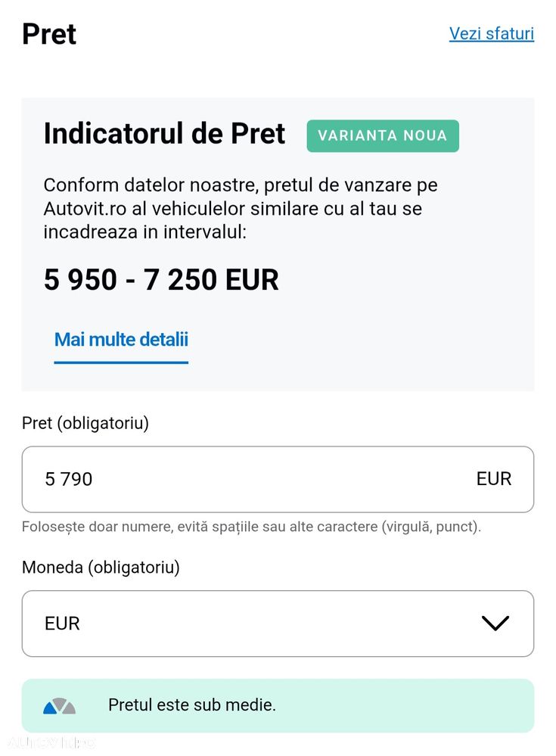Viewport: 556px width, 756px height.
Task: Expand the dropdown using the chevron arrow
Action: click(495, 624)
